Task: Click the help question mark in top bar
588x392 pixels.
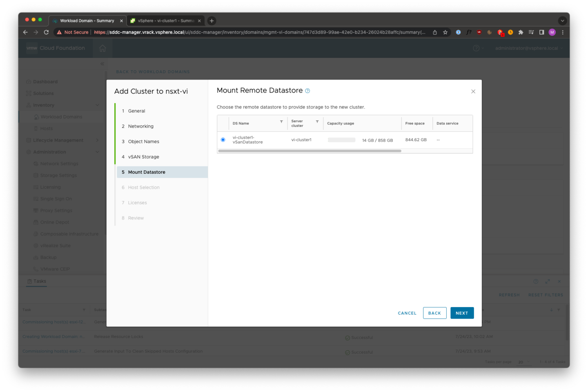Action: [475, 48]
